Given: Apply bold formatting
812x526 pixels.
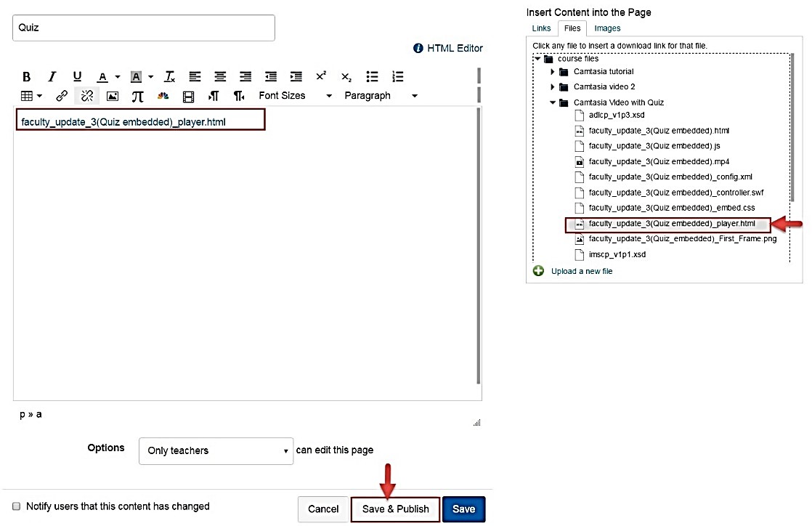Looking at the screenshot, I should [x=26, y=77].
